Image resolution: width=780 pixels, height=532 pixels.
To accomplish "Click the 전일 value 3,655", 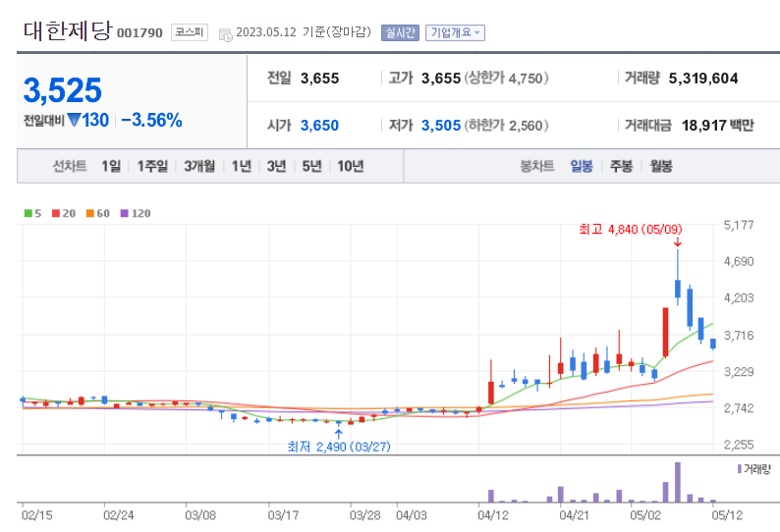I will 320,79.
